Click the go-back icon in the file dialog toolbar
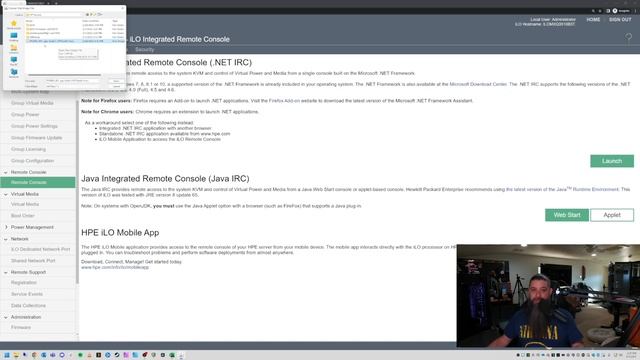The height and width of the screenshot is (360, 640). pos(87,15)
